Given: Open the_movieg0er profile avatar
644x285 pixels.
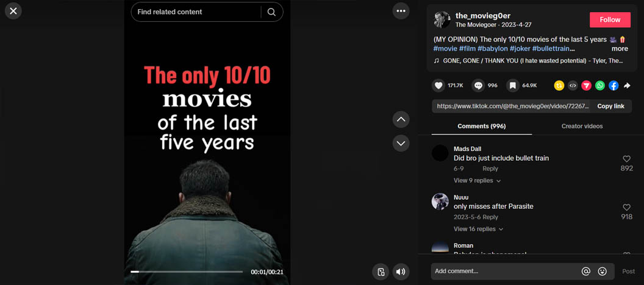Looking at the screenshot, I should coord(442,19).
